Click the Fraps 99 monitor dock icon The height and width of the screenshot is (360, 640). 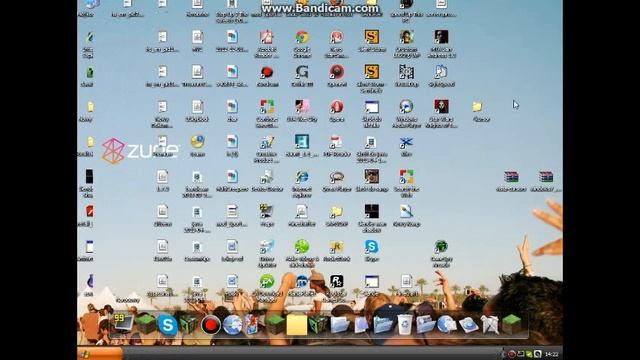click(123, 323)
